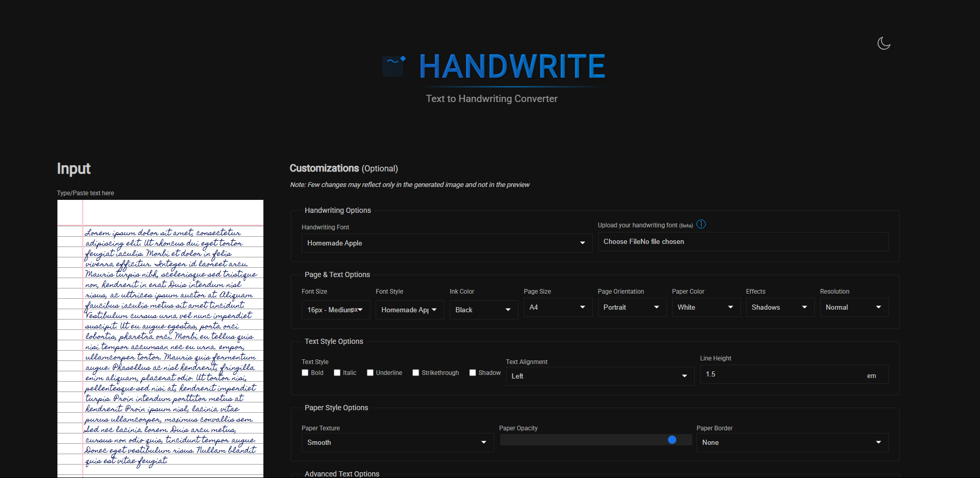
Task: Click Choose File to upload font
Action: point(743,242)
